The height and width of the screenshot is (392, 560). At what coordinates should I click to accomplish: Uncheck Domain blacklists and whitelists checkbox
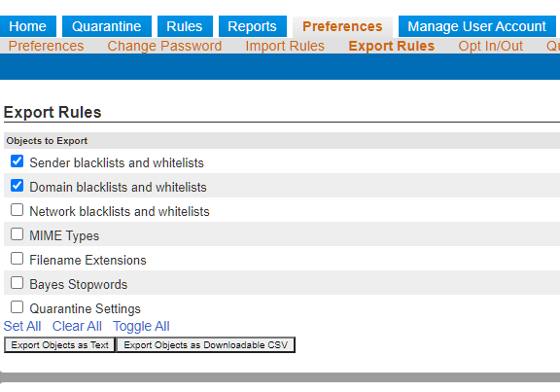coord(17,186)
